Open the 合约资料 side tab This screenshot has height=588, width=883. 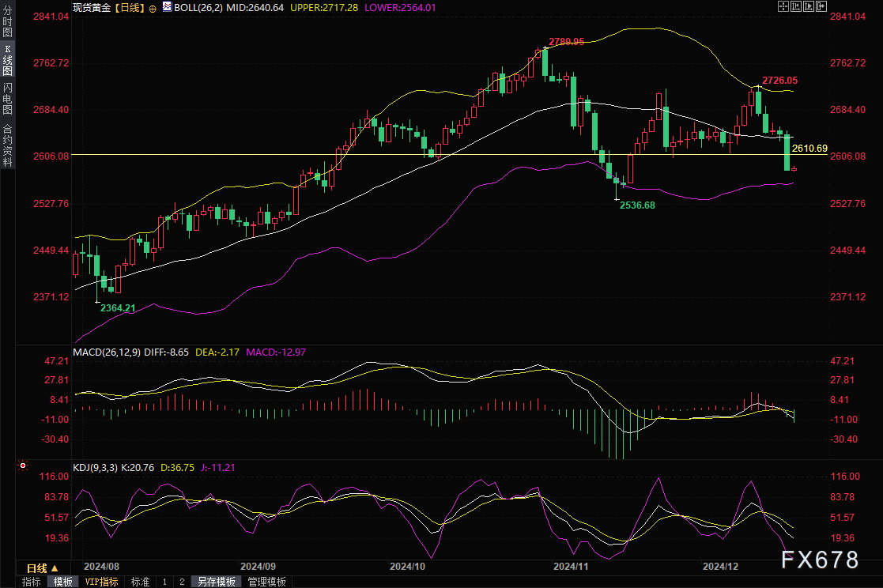point(7,145)
